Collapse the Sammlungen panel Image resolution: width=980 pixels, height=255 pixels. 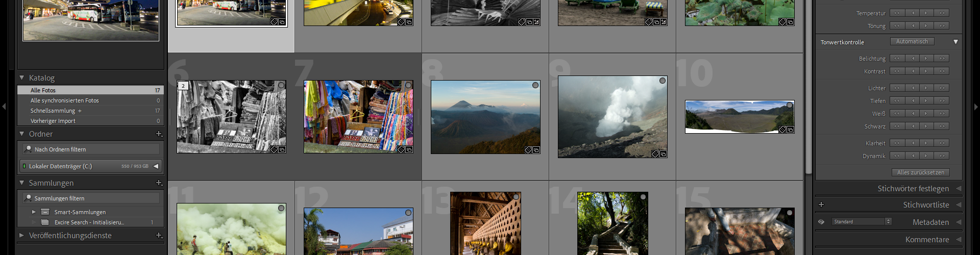coord(22,183)
